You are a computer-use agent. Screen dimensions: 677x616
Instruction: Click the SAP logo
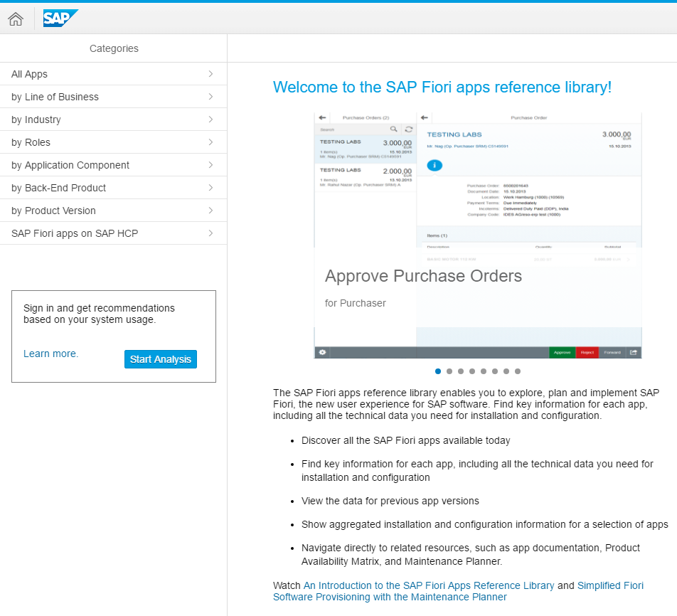60,18
